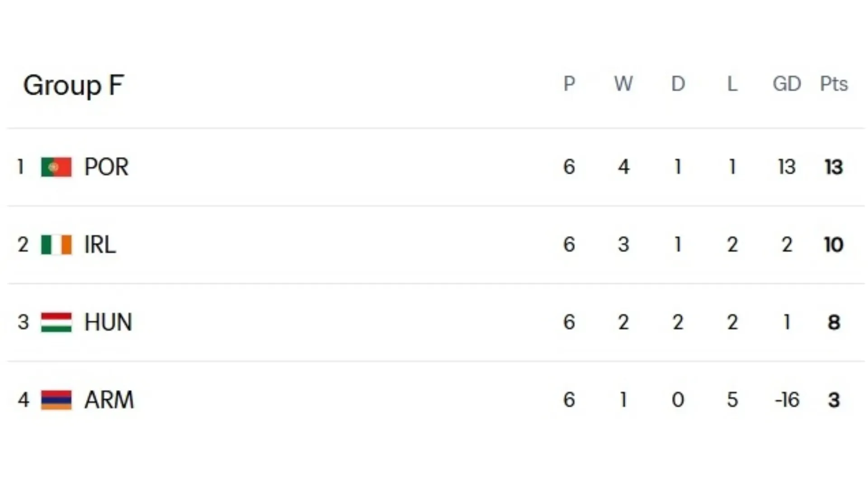Click the Ireland flag icon
This screenshot has height=488, width=868.
coord(56,244)
